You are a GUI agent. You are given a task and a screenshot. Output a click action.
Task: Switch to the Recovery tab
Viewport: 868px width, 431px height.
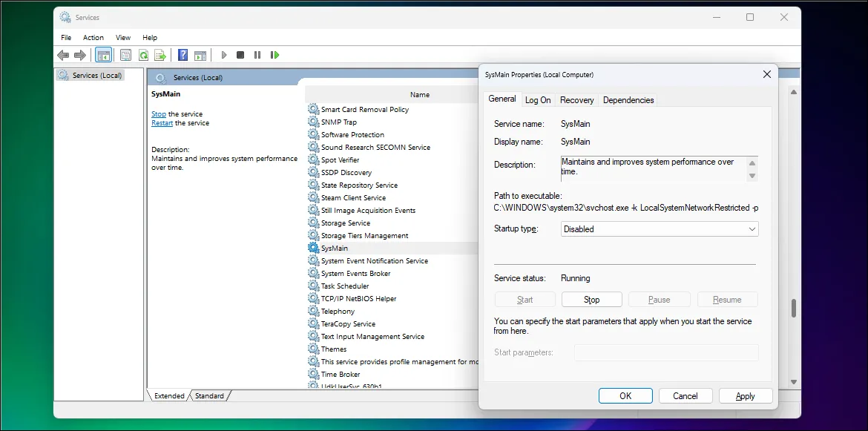pyautogui.click(x=576, y=99)
